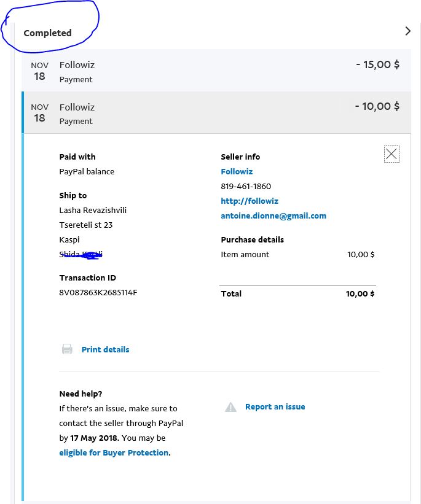Click the printer icon
Viewport: 421px width, 504px height.
pyautogui.click(x=67, y=349)
